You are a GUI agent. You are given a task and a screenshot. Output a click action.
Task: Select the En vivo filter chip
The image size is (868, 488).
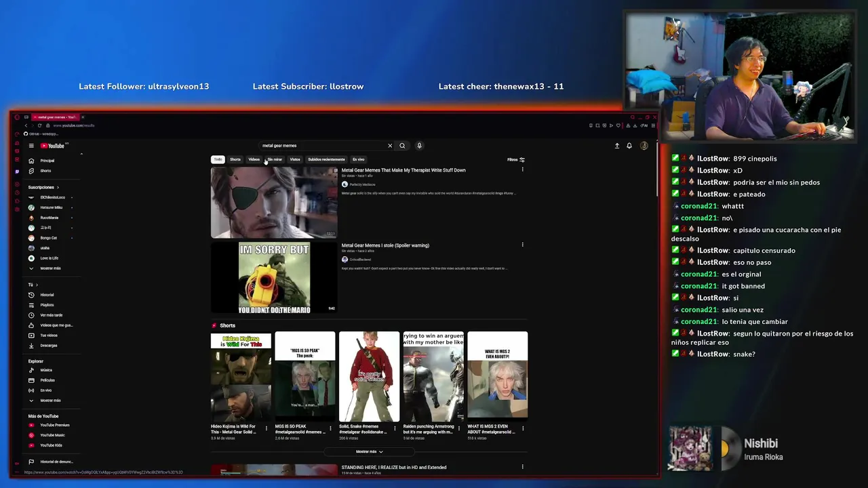[x=359, y=159]
